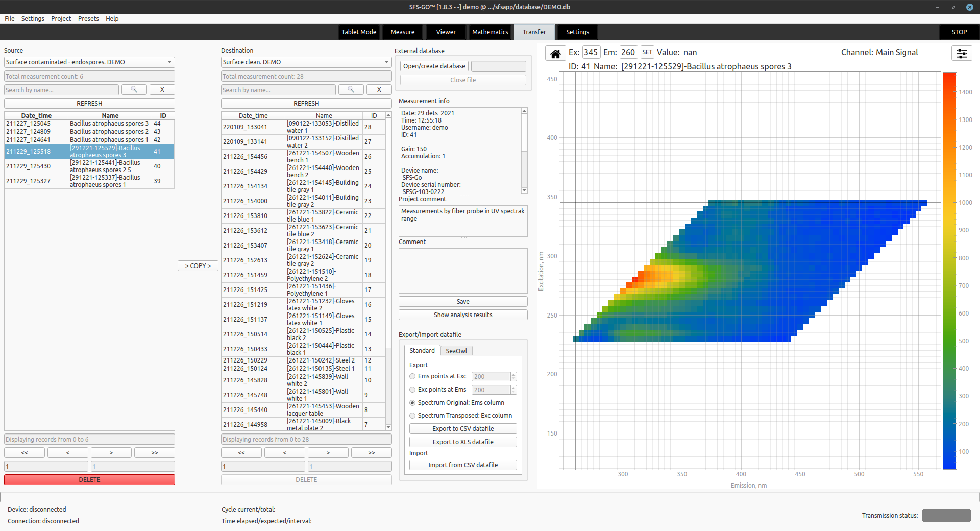
Task: Jump to last page with >> under destination list
Action: point(371,452)
